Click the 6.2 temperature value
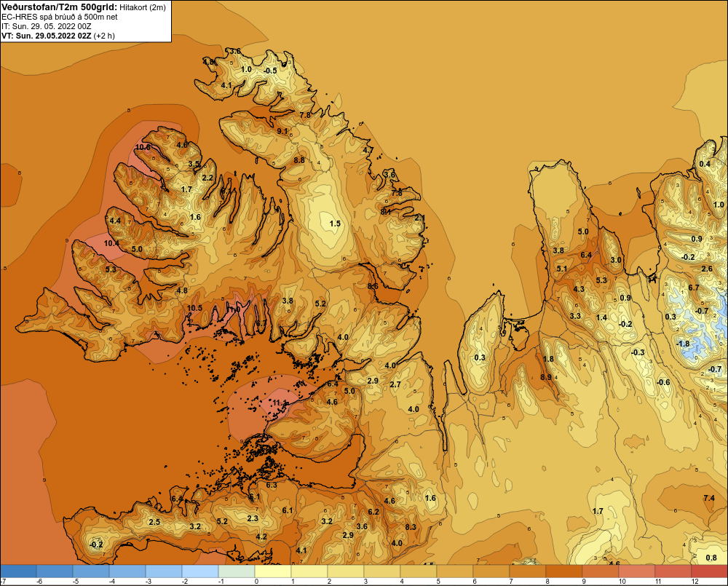The width and height of the screenshot is (728, 586). tap(373, 512)
